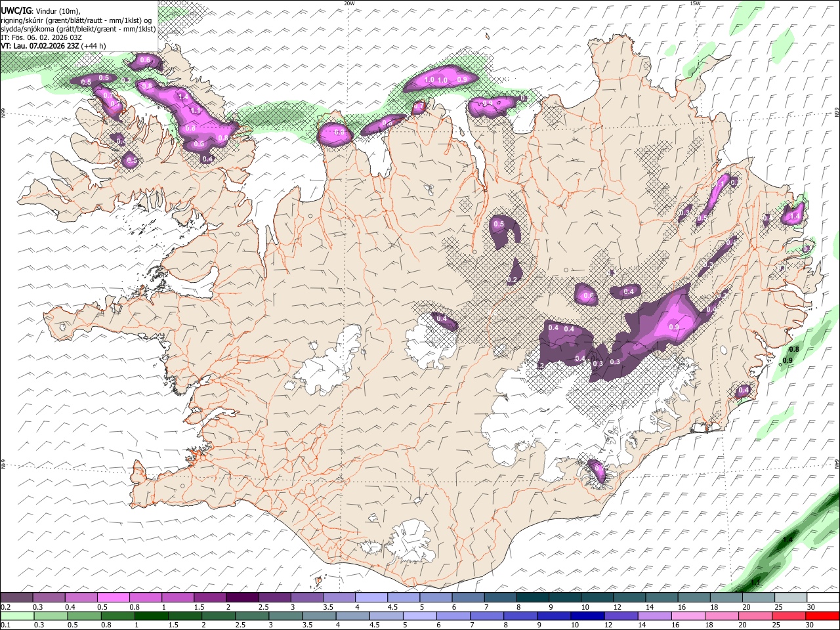Viewport: 840px width, 630px height.
Task: Pick the dark green bottom-row swatch labeled 1
Action: [x=152, y=616]
